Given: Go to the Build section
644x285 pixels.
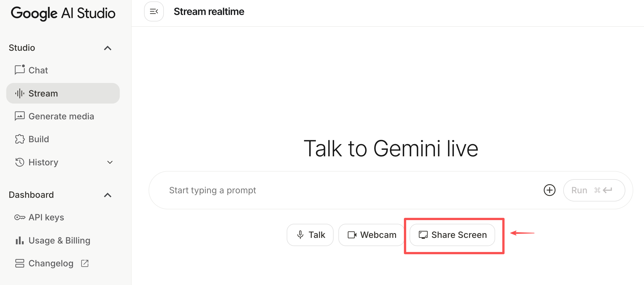Looking at the screenshot, I should pyautogui.click(x=38, y=139).
